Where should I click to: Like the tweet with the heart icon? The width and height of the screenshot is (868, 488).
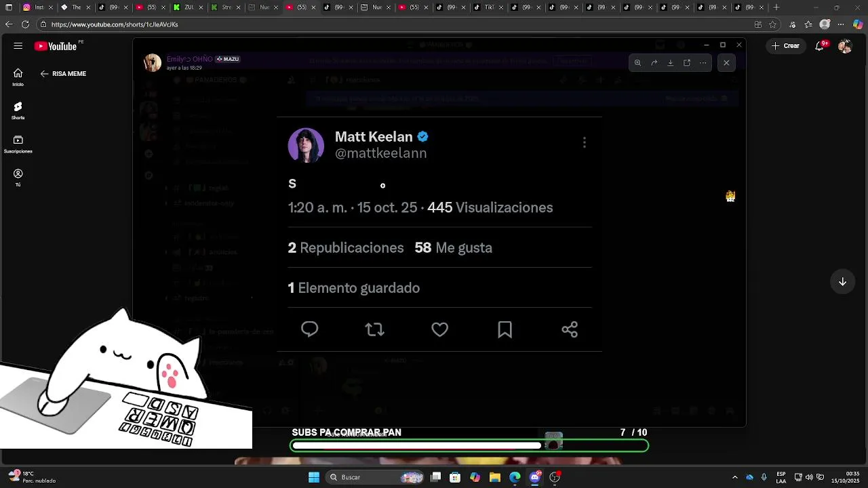[x=439, y=329]
